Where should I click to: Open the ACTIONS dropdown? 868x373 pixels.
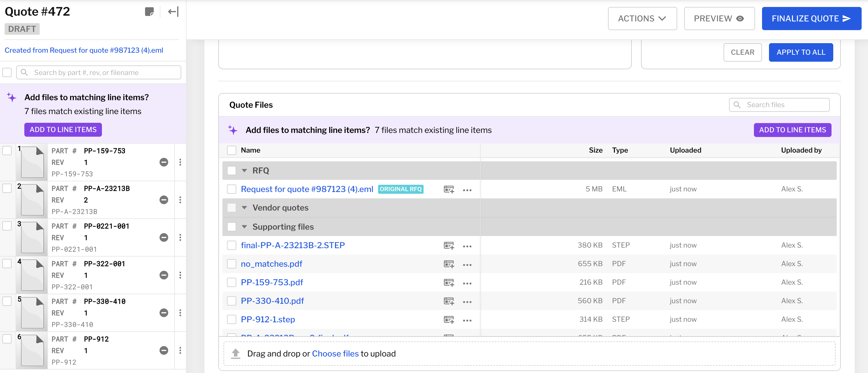point(642,19)
